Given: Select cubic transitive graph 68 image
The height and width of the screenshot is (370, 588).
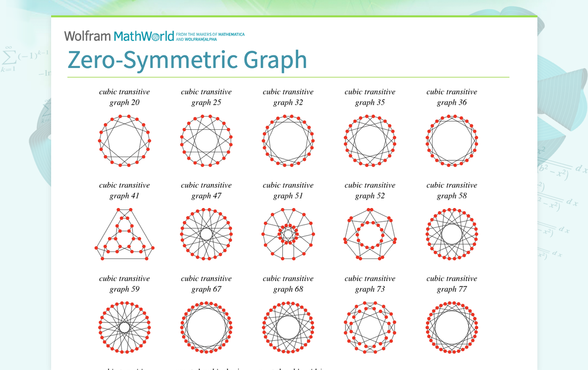Looking at the screenshot, I should 288,328.
